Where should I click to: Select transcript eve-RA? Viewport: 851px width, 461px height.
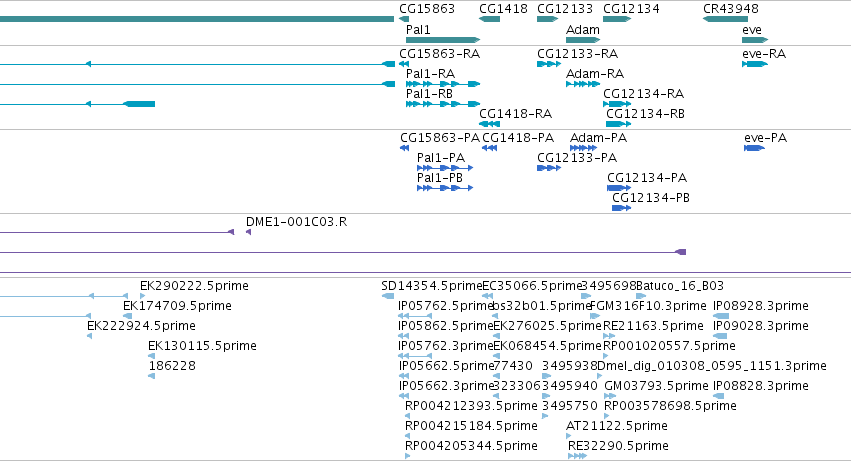tap(764, 54)
